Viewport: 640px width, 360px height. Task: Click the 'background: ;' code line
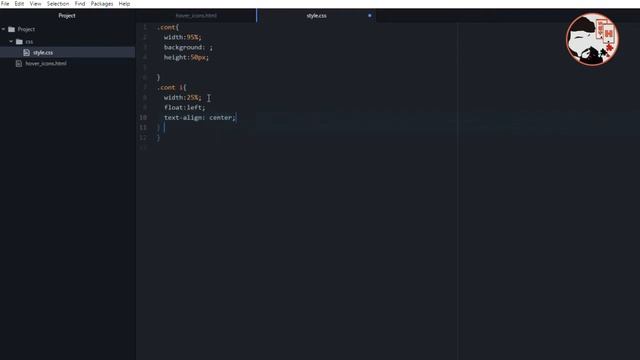(188, 47)
